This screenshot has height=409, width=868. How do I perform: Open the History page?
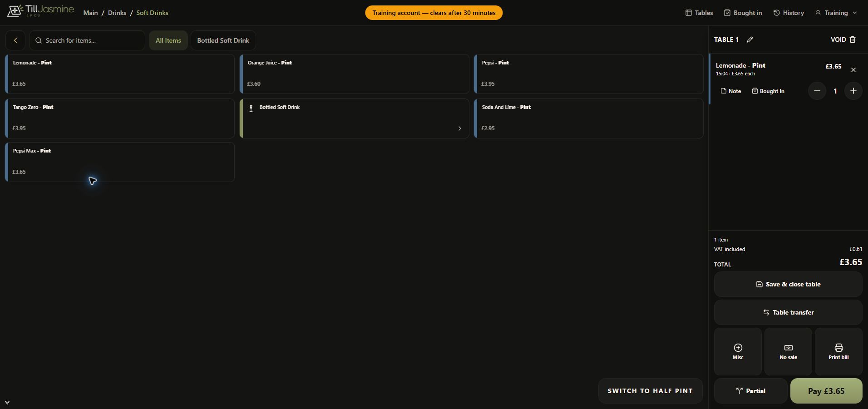(789, 13)
